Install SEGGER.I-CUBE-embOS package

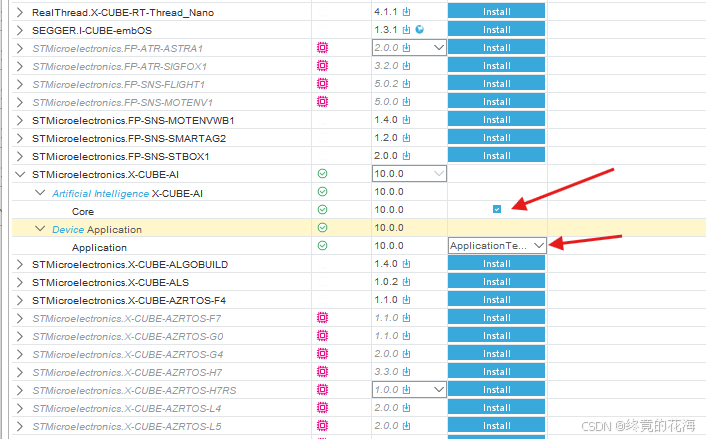pyautogui.click(x=496, y=29)
